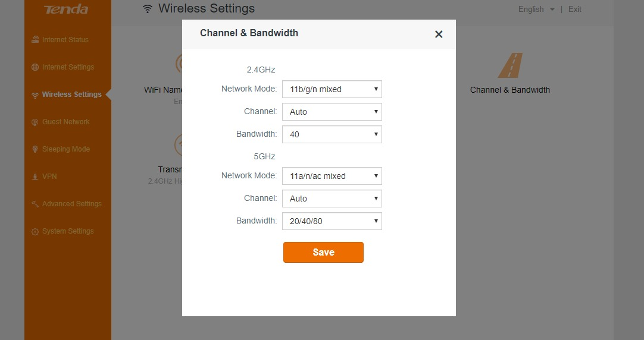Click the System Settings gear icon
This screenshot has height=340, width=644.
[35, 231]
